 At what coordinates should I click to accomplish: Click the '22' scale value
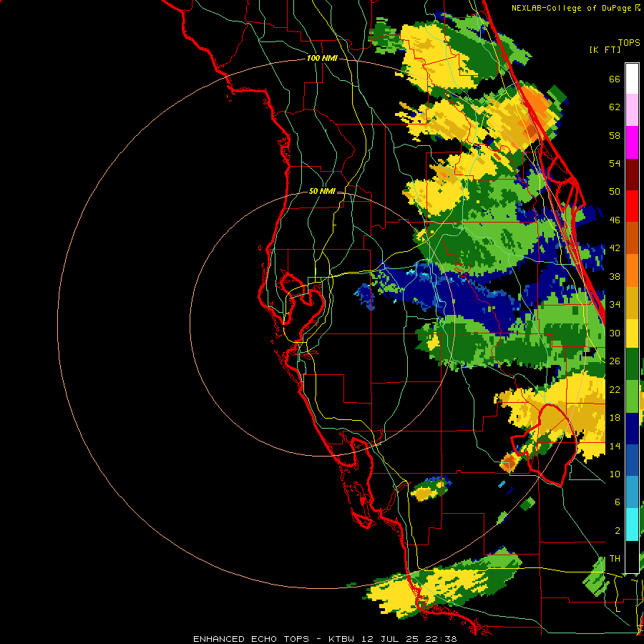(x=615, y=389)
